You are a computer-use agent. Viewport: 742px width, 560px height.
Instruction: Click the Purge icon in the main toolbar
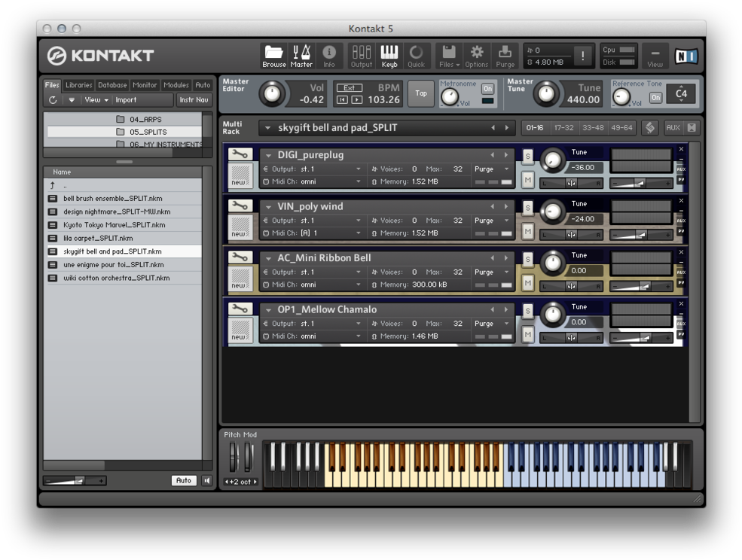pyautogui.click(x=505, y=54)
